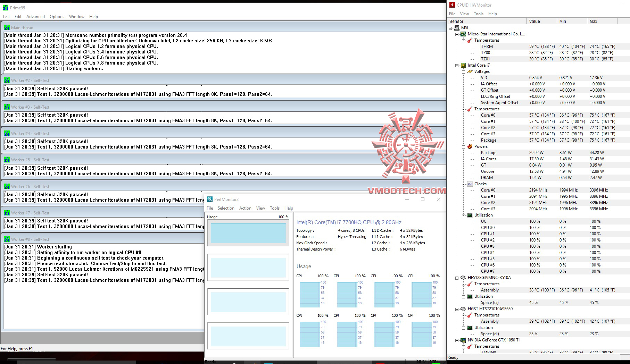This screenshot has height=364, width=630.
Task: Click the Worker #2 window icon
Action: [7, 80]
